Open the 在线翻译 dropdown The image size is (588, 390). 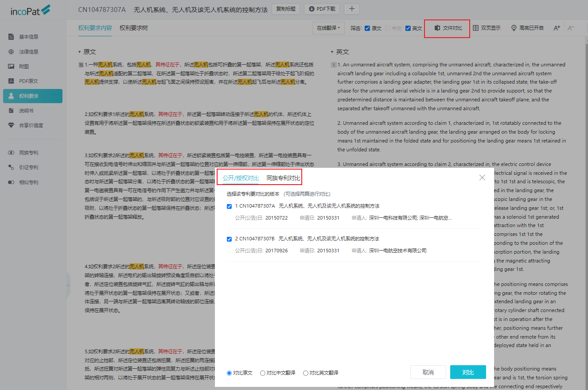(328, 28)
